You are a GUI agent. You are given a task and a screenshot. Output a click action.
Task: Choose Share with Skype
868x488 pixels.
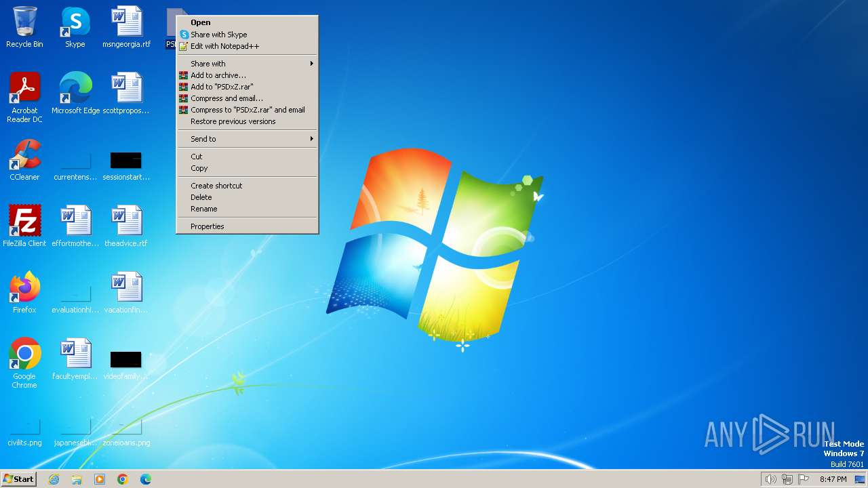coord(248,35)
